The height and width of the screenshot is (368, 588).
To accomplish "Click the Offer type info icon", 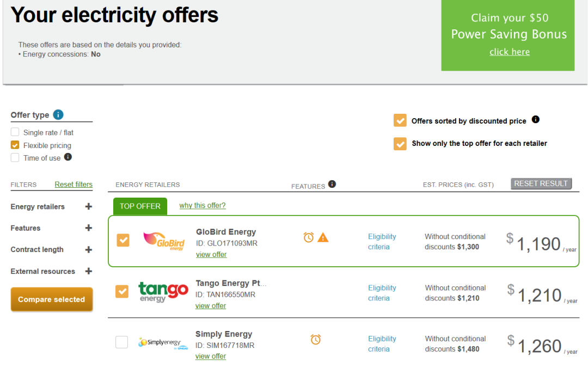I will click(58, 114).
